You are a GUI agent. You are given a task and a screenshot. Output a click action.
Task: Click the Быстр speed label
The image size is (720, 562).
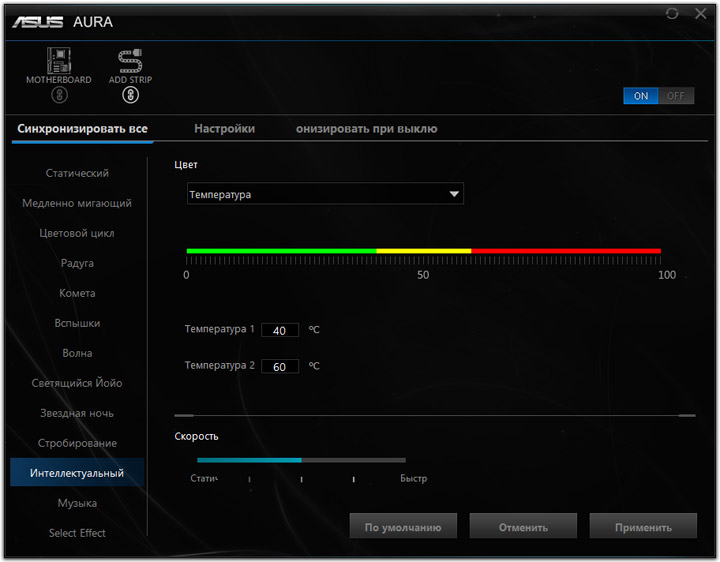tap(413, 478)
